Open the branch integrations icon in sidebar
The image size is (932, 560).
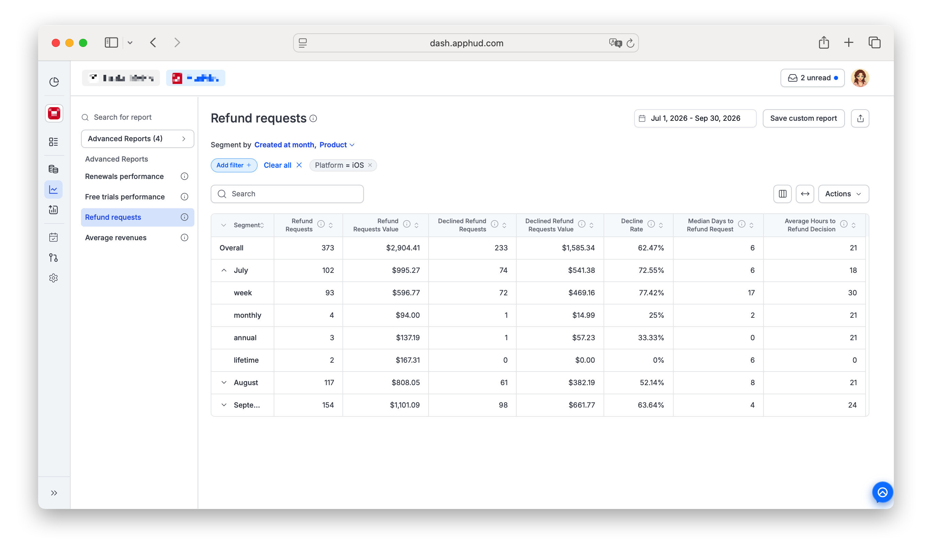click(53, 258)
